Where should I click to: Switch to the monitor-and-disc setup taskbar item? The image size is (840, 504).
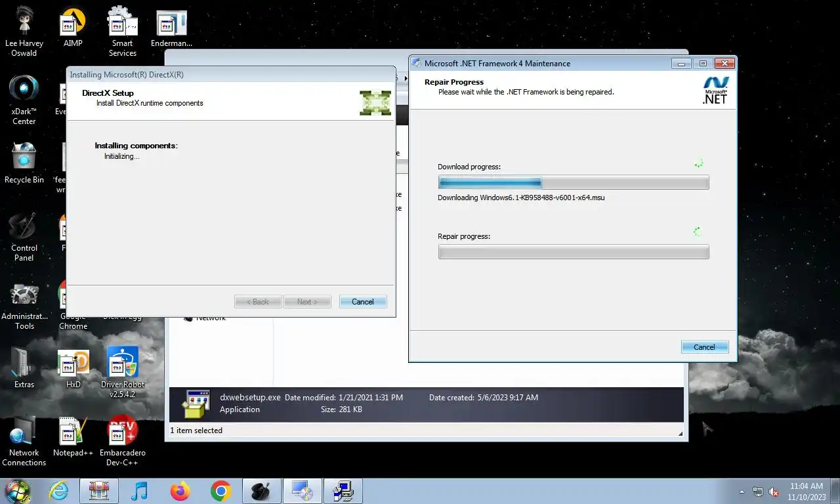[303, 491]
